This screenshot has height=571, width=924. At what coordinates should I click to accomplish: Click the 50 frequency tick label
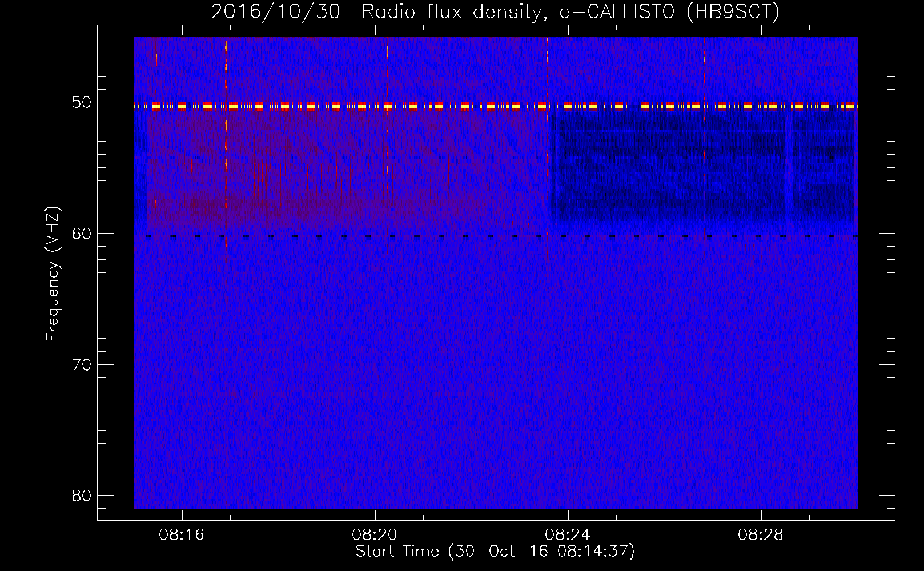82,103
